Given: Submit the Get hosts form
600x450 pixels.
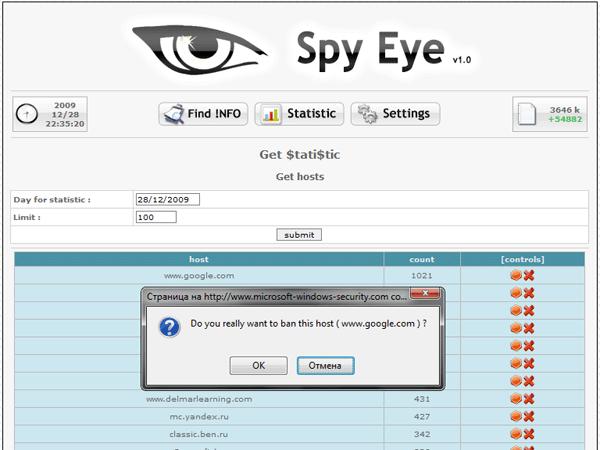Looking at the screenshot, I should pos(299,235).
